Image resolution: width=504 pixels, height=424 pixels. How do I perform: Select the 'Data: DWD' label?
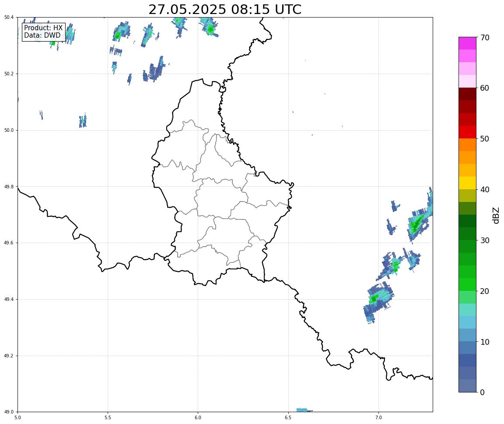tap(42, 35)
